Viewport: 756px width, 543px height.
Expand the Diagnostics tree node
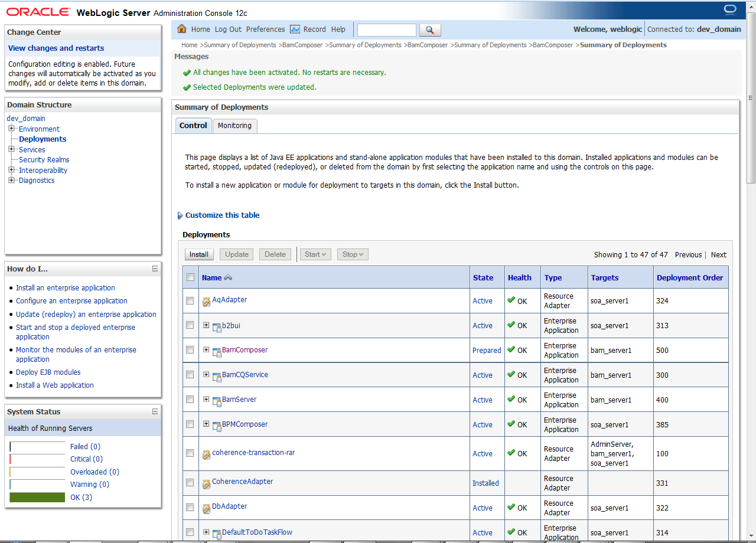(12, 180)
